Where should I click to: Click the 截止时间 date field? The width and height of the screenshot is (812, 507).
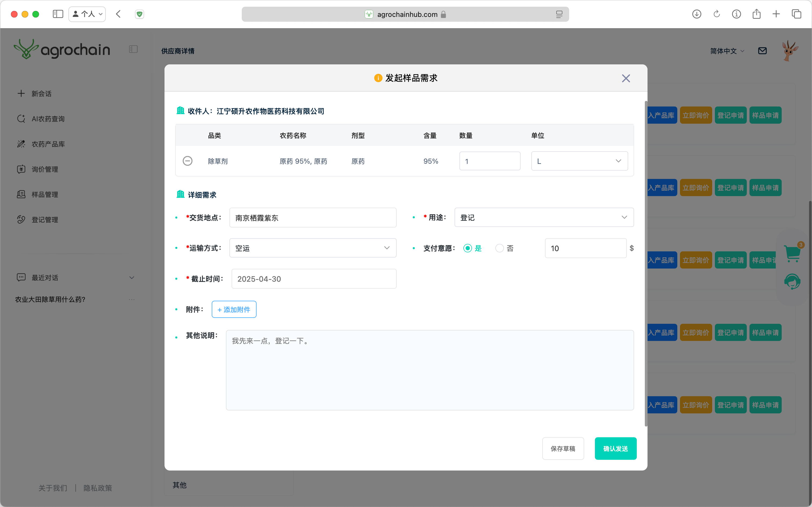[314, 279]
